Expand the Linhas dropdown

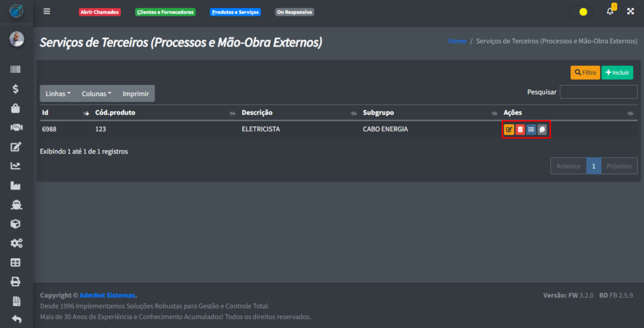58,94
